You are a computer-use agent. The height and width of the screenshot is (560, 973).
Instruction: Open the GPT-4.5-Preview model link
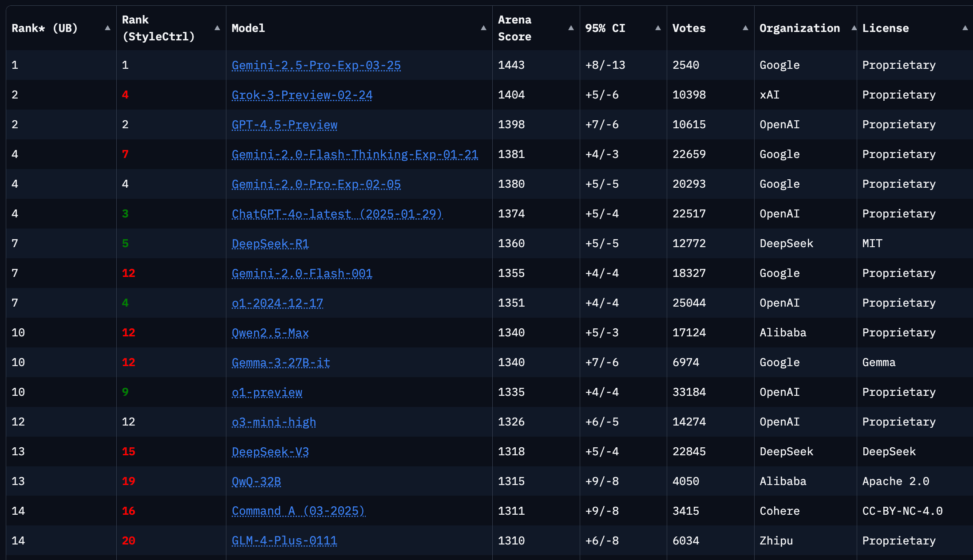pos(285,125)
